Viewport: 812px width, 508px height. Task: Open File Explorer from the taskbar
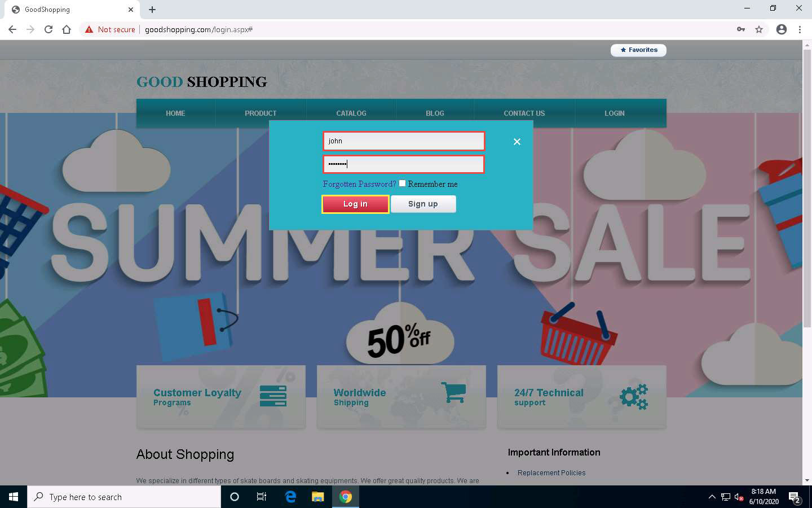(318, 497)
